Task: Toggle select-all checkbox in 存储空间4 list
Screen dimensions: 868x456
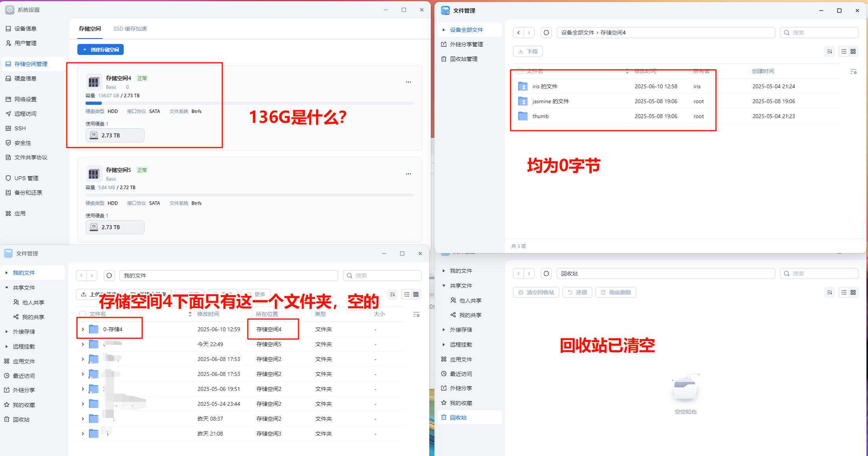Action: click(520, 71)
